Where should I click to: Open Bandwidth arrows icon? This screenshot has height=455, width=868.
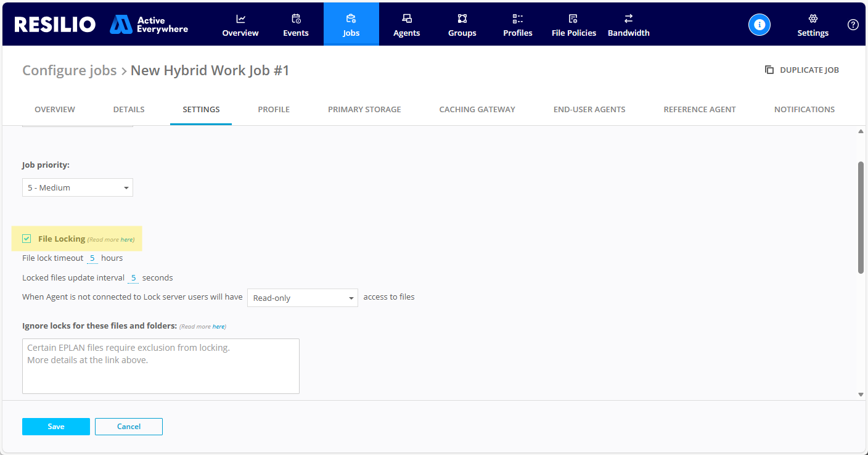[628, 18]
